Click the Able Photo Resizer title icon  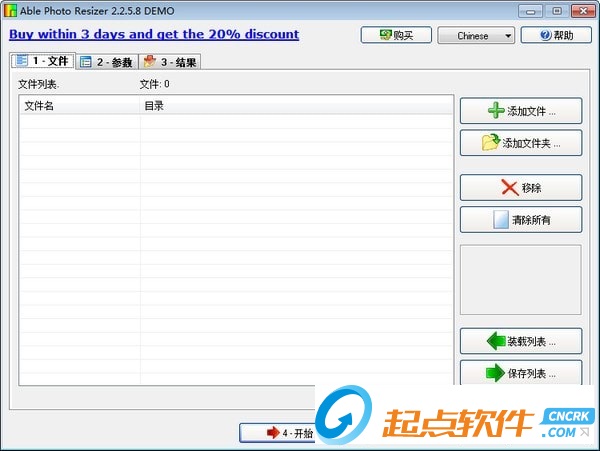(x=10, y=10)
